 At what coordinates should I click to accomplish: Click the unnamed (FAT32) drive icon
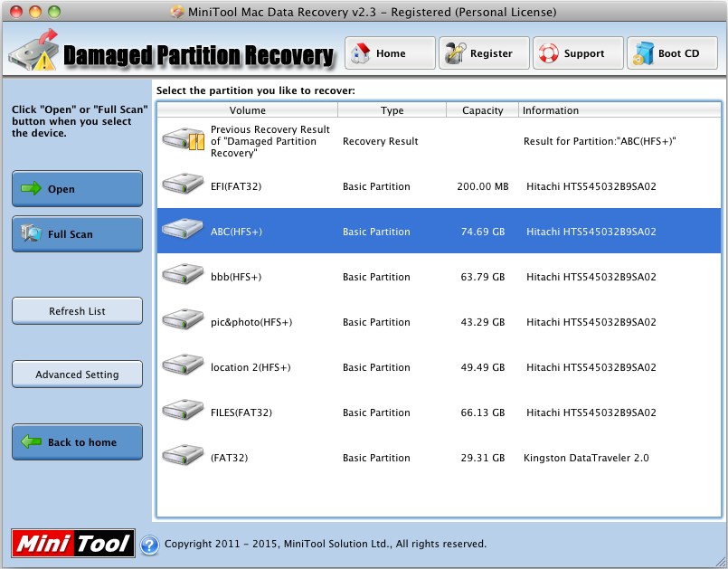tap(183, 455)
